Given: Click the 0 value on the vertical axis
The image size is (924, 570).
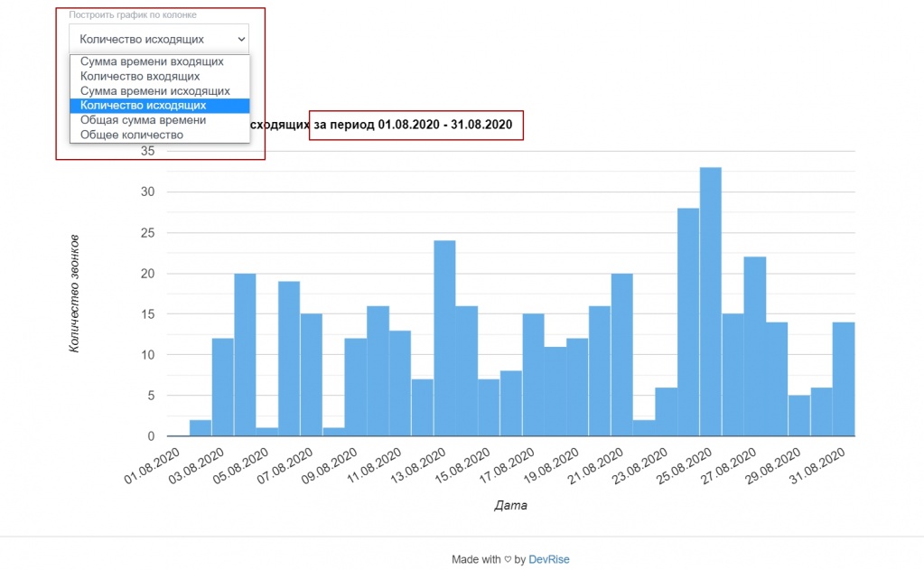Looking at the screenshot, I should pos(151,436).
